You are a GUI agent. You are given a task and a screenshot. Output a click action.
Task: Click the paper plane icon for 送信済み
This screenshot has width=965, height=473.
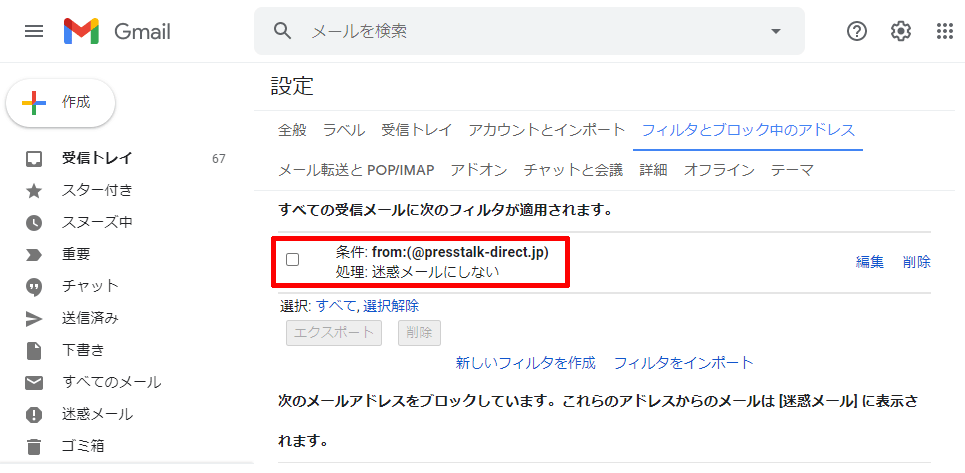(x=34, y=319)
